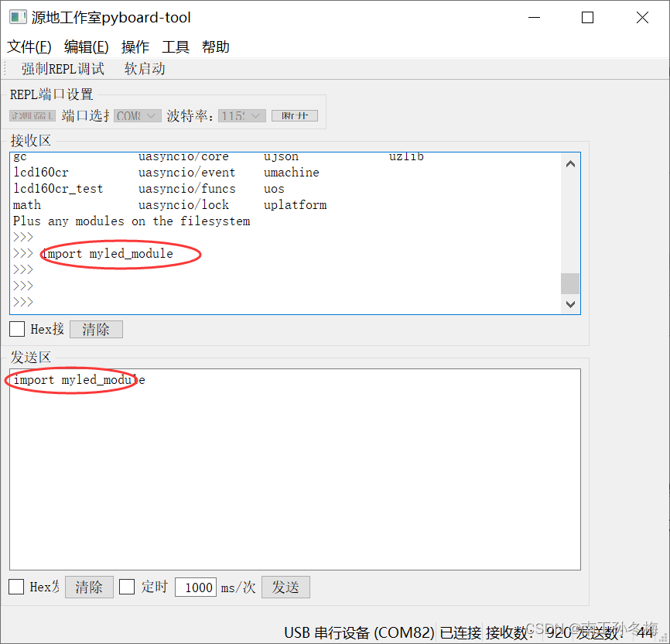Open the 文件(F) menu

pos(29,46)
